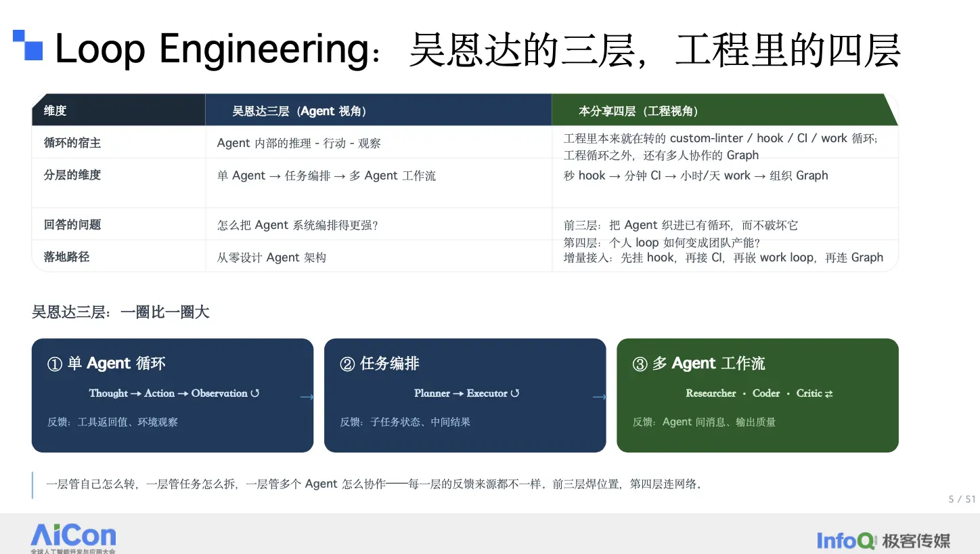The width and height of the screenshot is (980, 554).
Task: Click the arrow between cards ② and ③
Action: pyautogui.click(x=600, y=397)
